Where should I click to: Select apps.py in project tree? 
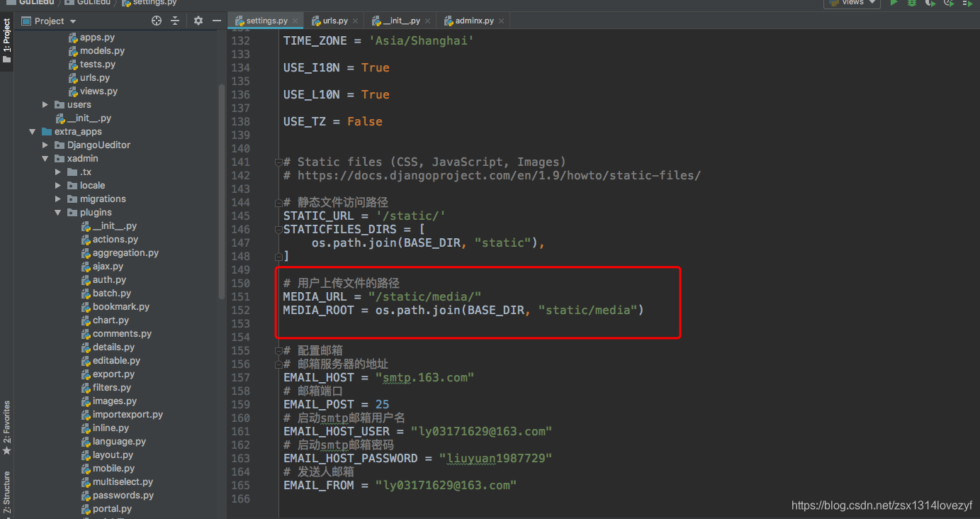91,38
